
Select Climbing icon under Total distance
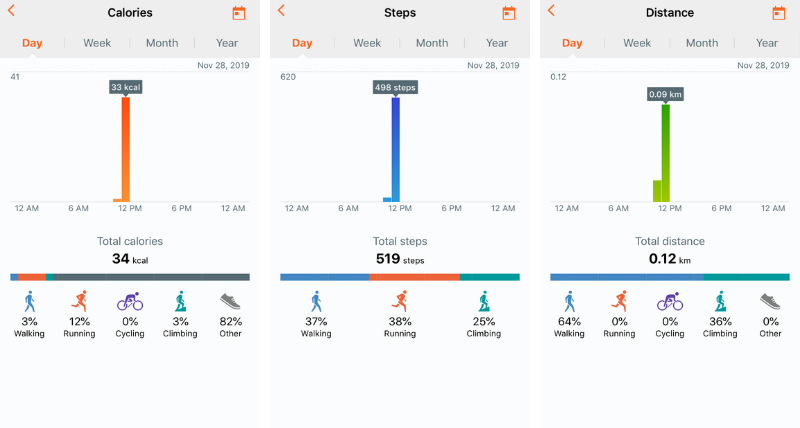click(719, 301)
